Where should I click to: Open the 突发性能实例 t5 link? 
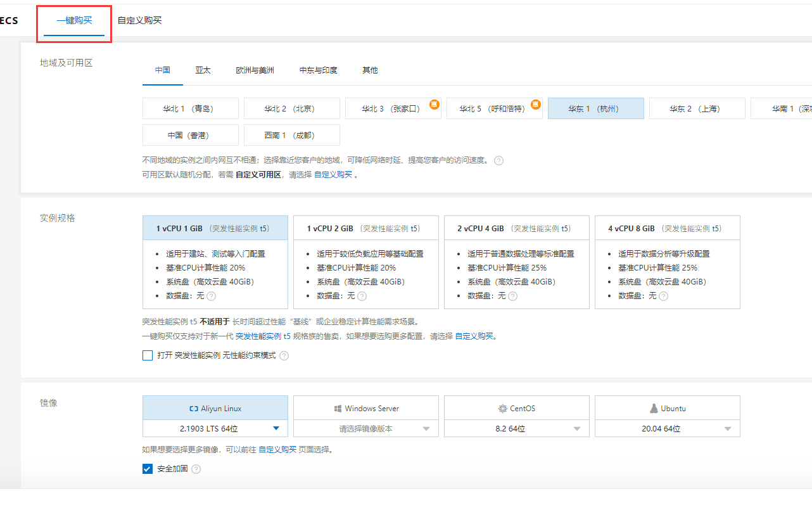coord(263,336)
